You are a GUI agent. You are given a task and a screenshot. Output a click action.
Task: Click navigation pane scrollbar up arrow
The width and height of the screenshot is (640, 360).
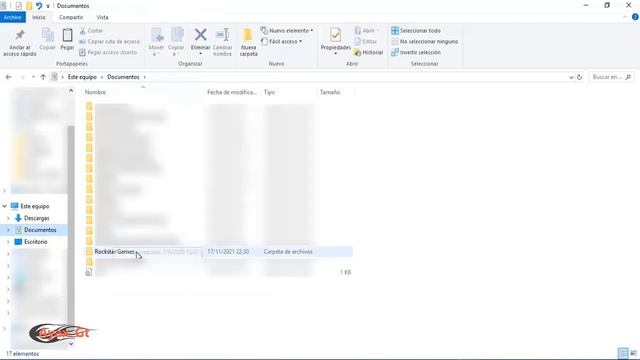point(71,91)
